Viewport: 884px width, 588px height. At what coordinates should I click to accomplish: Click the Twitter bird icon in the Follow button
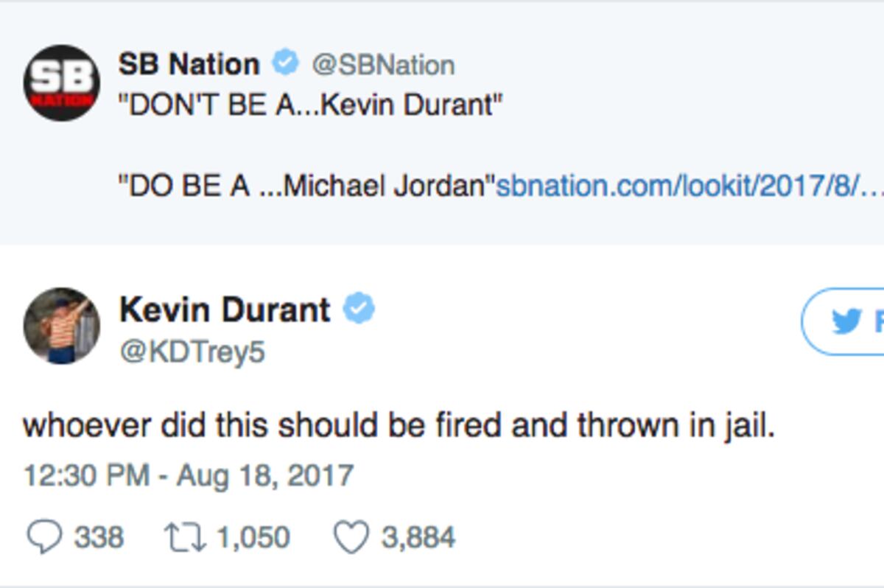click(x=846, y=321)
